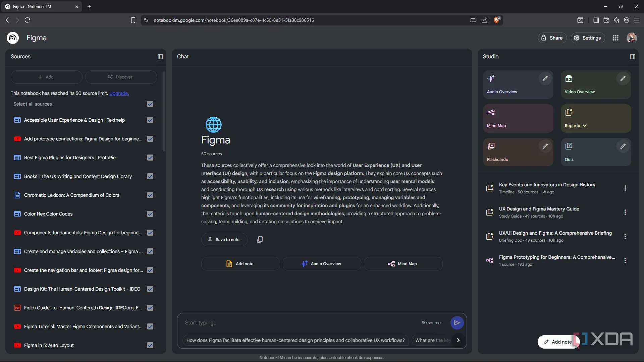Click the Start typing chat input
The width and height of the screenshot is (644, 362).
click(299, 322)
